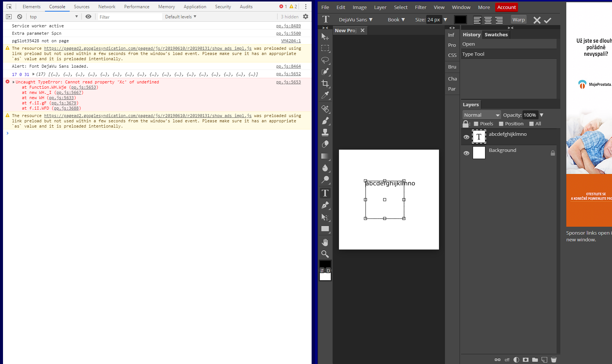Select the Pen tool

click(x=325, y=205)
